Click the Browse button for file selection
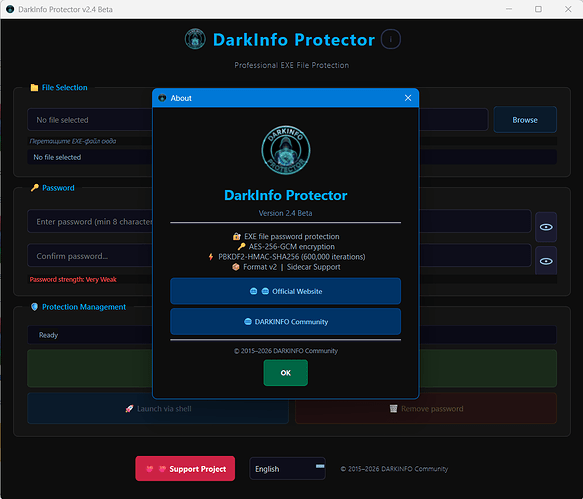Viewport: 583px width, 499px height. click(525, 120)
